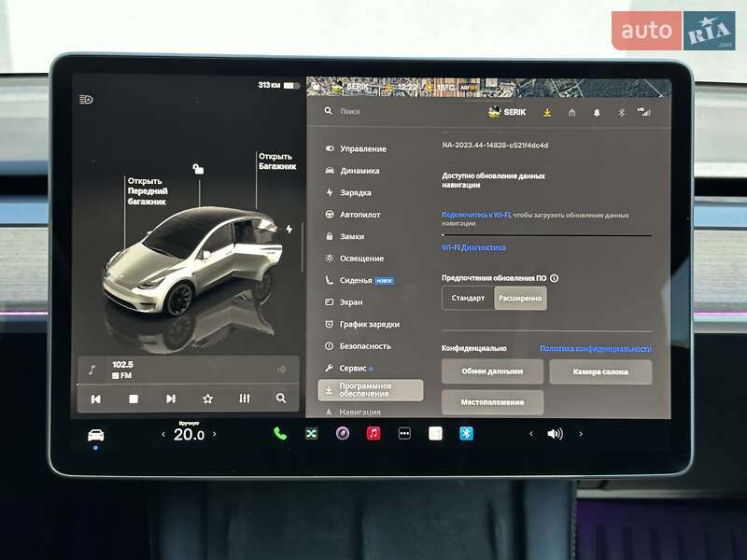747x560 pixels.
Task: Open the phone app in bottom dock
Action: pos(280,433)
